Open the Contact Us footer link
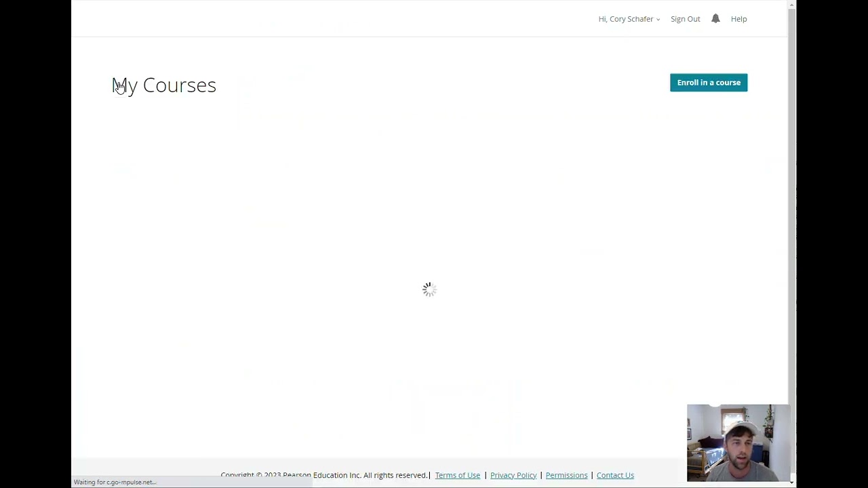 615,475
